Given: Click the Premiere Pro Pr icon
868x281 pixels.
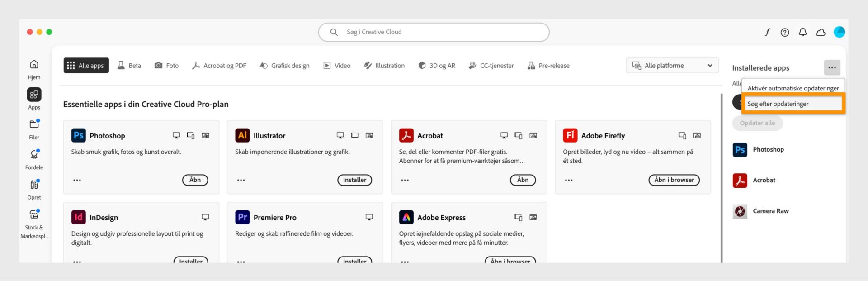Looking at the screenshot, I should pos(242,217).
